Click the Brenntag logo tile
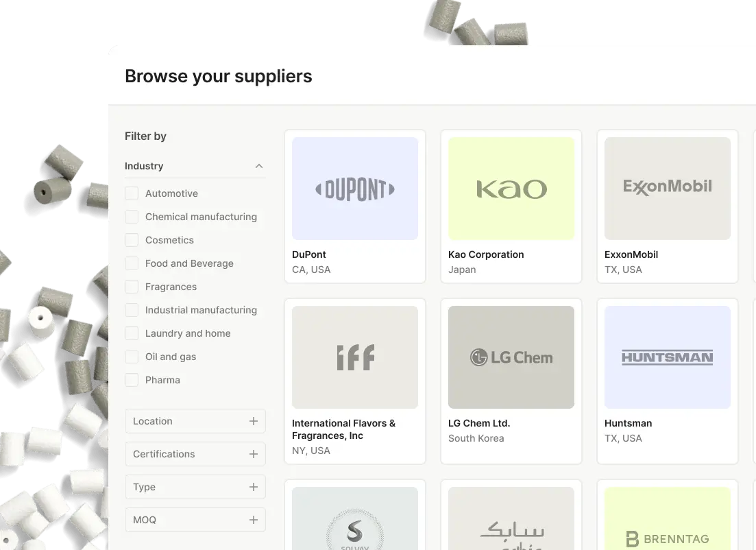Image resolution: width=756 pixels, height=550 pixels. (x=668, y=518)
